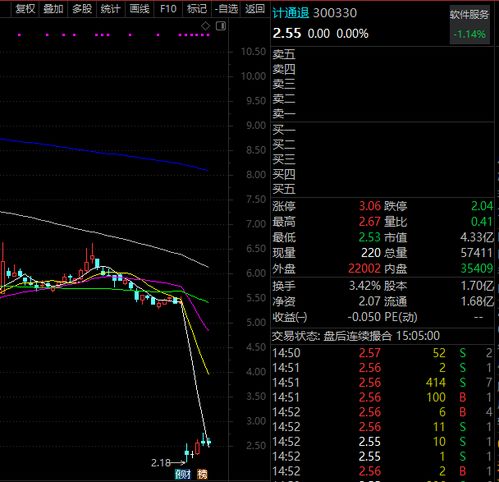Open the 统计 statistics tool

pos(111,9)
